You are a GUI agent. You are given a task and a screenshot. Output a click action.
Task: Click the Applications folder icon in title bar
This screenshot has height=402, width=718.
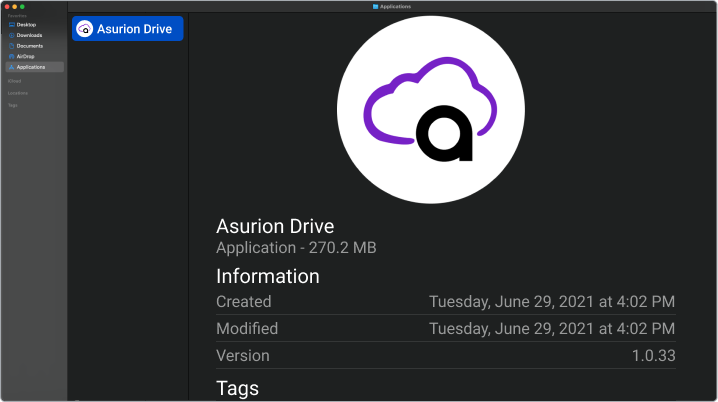(375, 6)
